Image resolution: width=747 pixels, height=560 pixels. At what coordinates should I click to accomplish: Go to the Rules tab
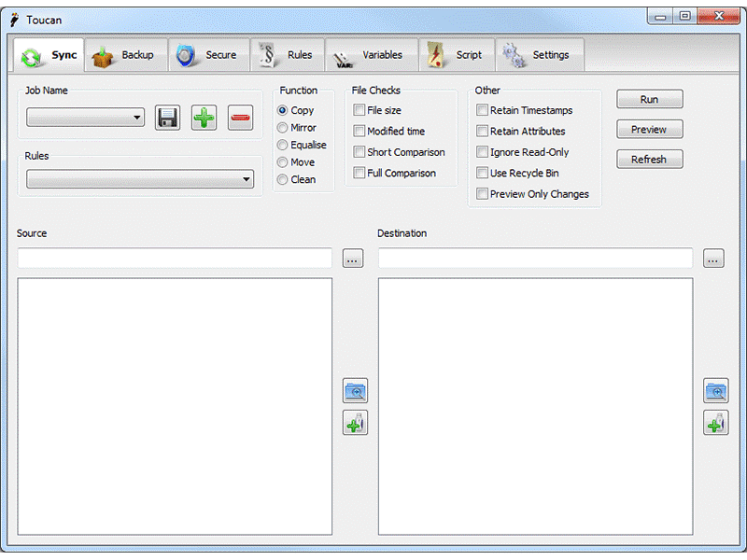[x=288, y=55]
